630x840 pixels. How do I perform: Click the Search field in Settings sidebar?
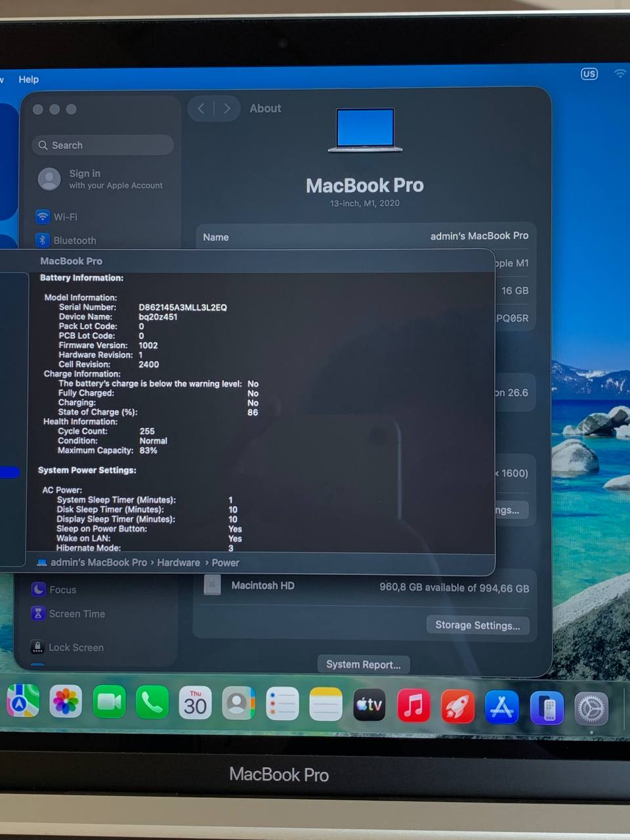[103, 145]
